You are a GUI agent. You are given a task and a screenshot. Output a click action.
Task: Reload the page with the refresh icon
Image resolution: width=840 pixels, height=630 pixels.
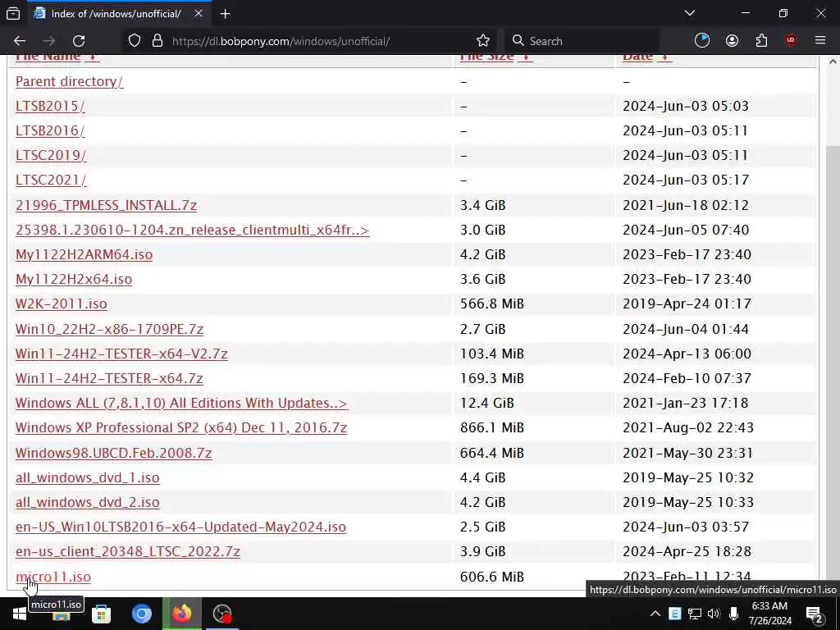click(79, 41)
